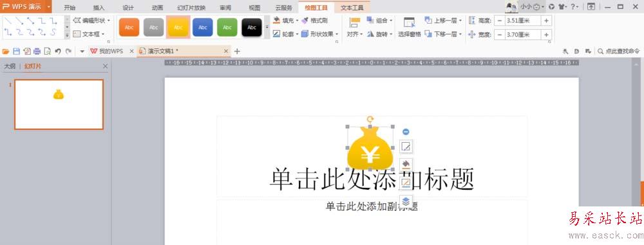Click the print icon
Viewport: 644px width, 245px height.
(37, 51)
